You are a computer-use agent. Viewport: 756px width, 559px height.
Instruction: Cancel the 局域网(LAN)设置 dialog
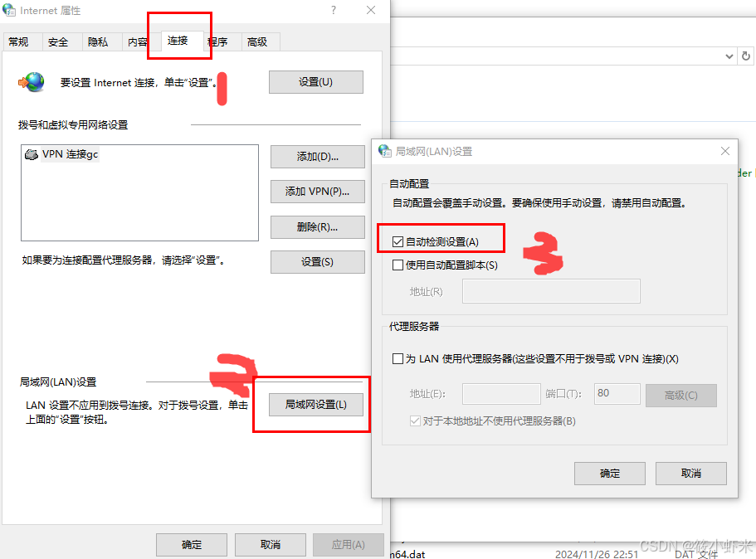coord(691,474)
